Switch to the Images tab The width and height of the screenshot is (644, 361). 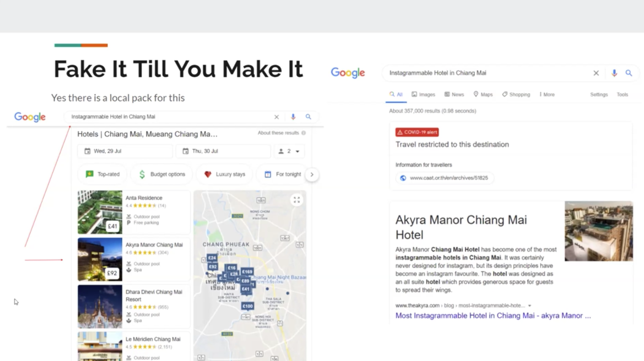pyautogui.click(x=423, y=95)
